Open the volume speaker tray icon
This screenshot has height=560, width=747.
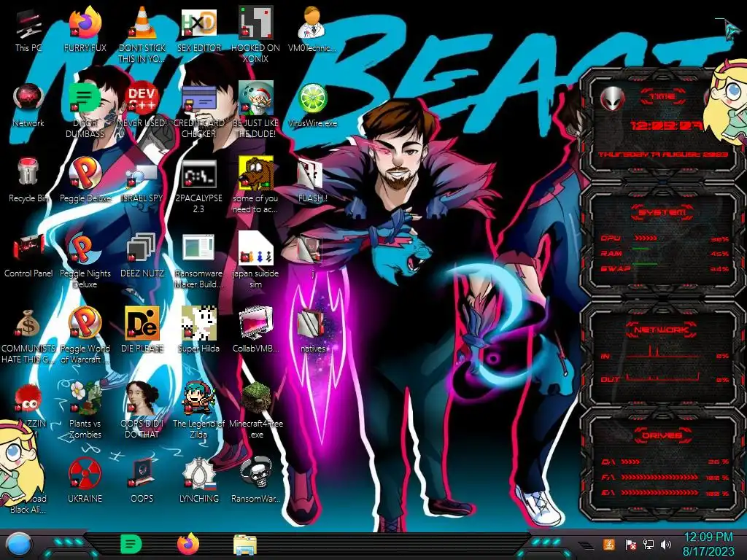tap(666, 545)
